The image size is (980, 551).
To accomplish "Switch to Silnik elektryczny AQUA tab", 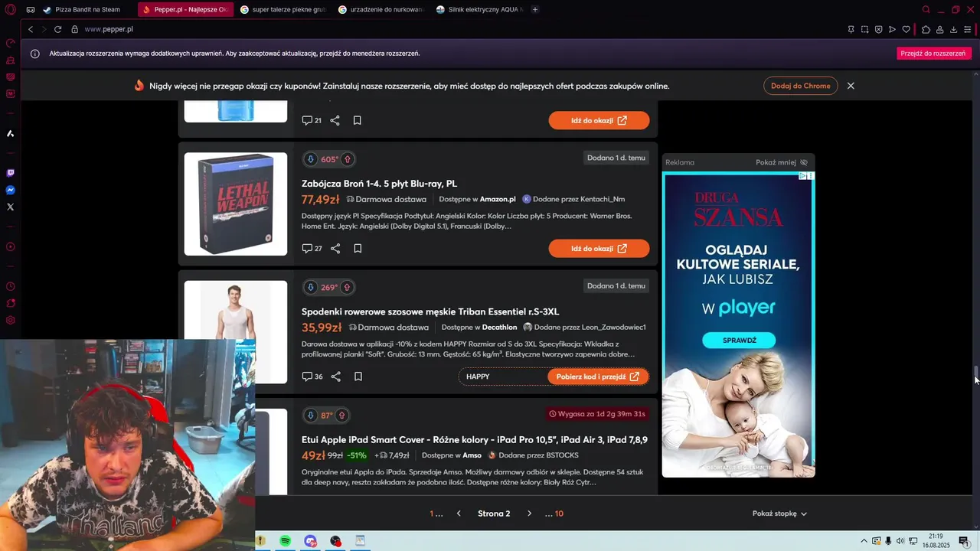I will click(479, 9).
